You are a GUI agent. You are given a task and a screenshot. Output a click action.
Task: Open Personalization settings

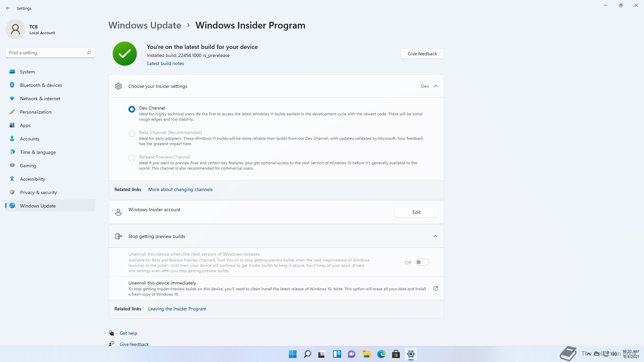tap(50, 112)
